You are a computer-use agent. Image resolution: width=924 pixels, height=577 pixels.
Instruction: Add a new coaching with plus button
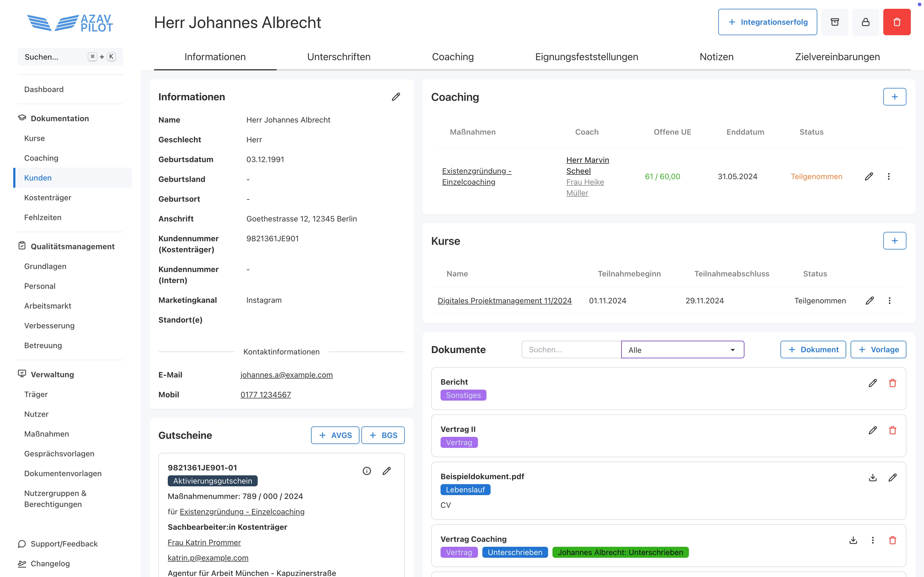894,97
